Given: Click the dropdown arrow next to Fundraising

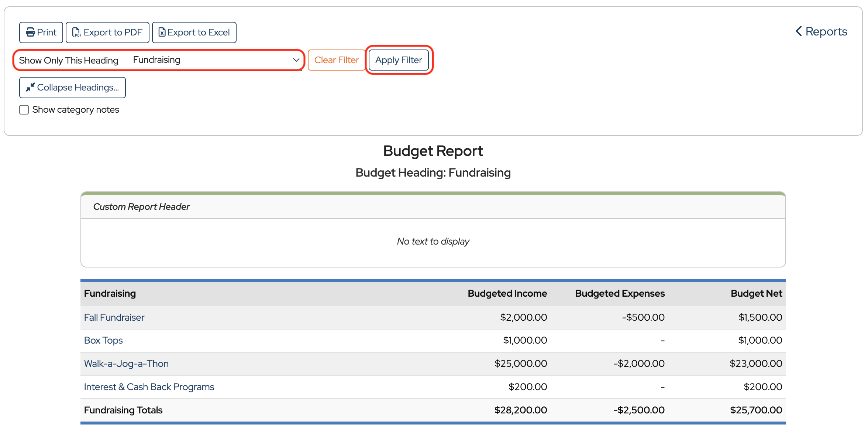Looking at the screenshot, I should 296,60.
